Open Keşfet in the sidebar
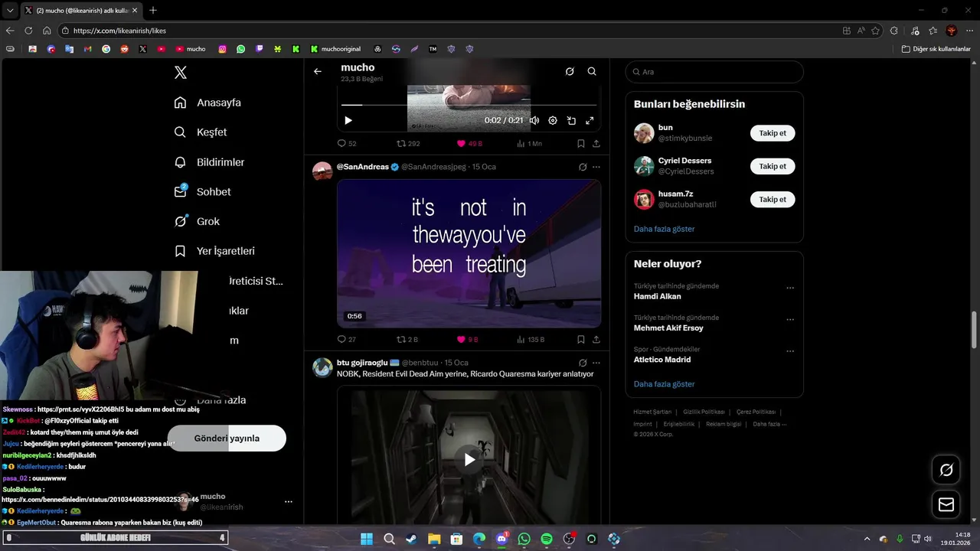The image size is (980, 551). pyautogui.click(x=201, y=132)
